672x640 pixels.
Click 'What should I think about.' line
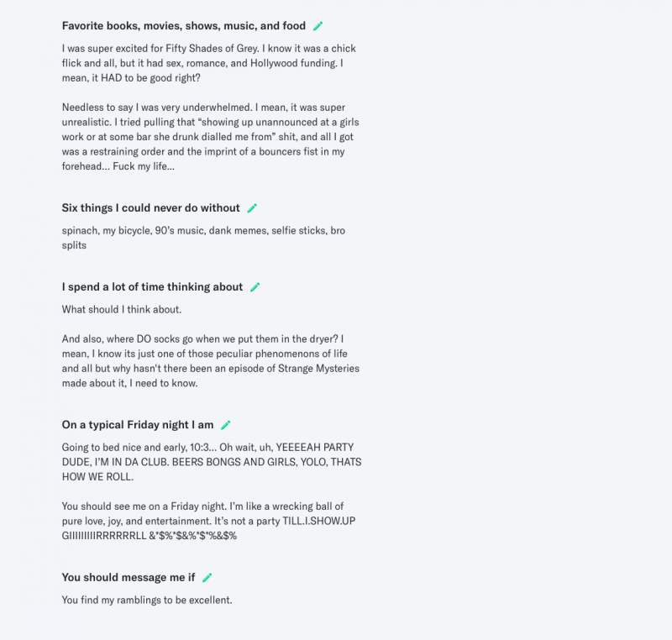point(121,309)
